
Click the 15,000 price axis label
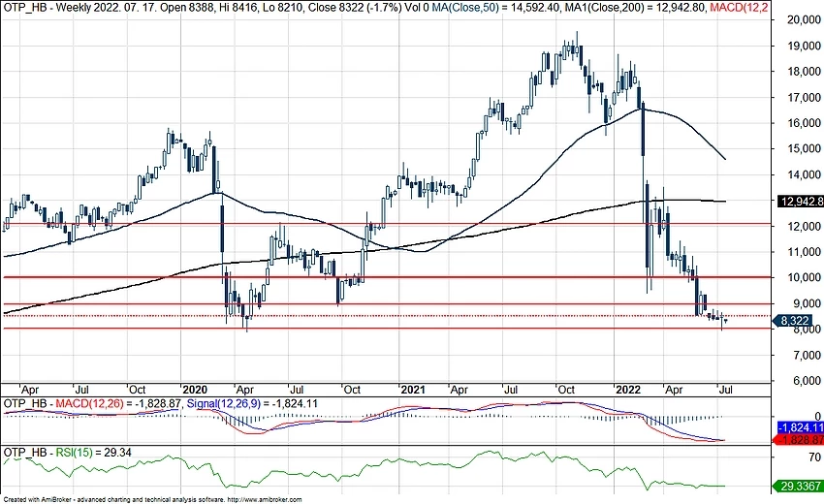[803, 148]
